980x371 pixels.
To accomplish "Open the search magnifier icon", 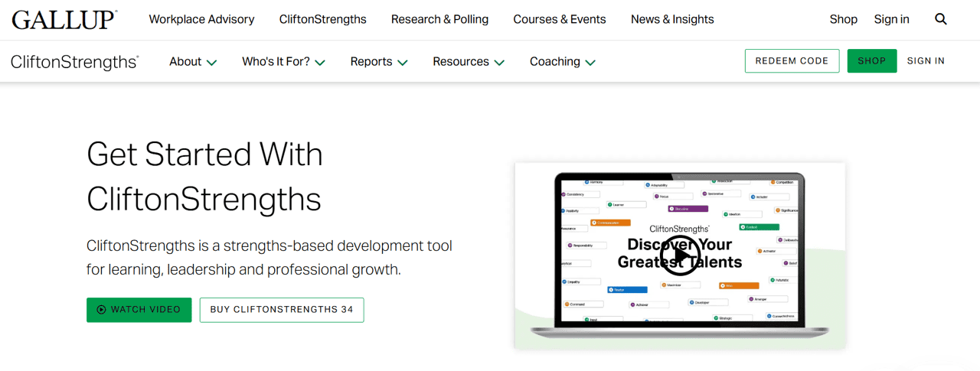I will coord(941,19).
